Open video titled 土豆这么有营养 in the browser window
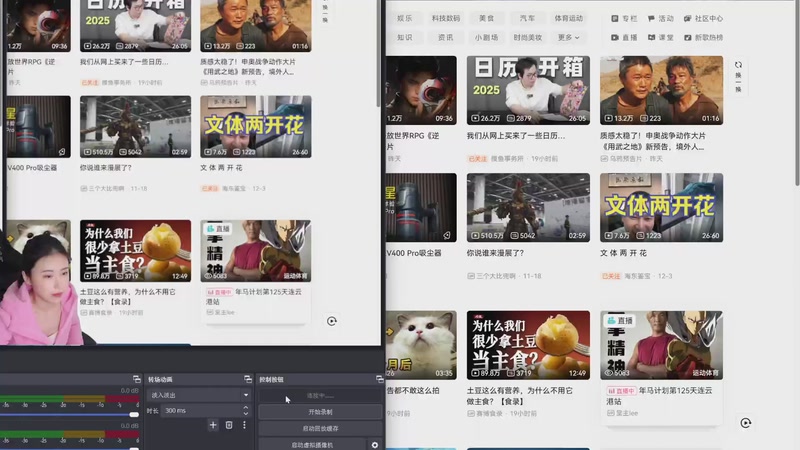 pos(519,396)
